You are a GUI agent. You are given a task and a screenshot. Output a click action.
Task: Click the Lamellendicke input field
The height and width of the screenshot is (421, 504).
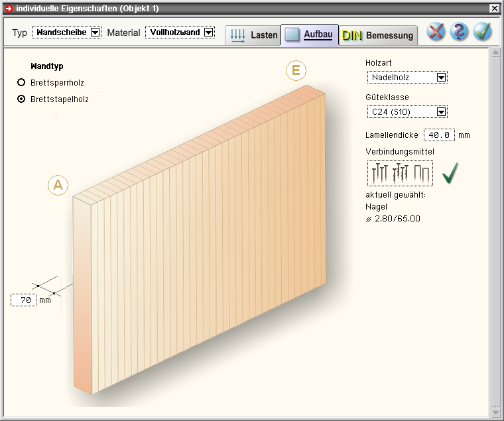(x=439, y=135)
